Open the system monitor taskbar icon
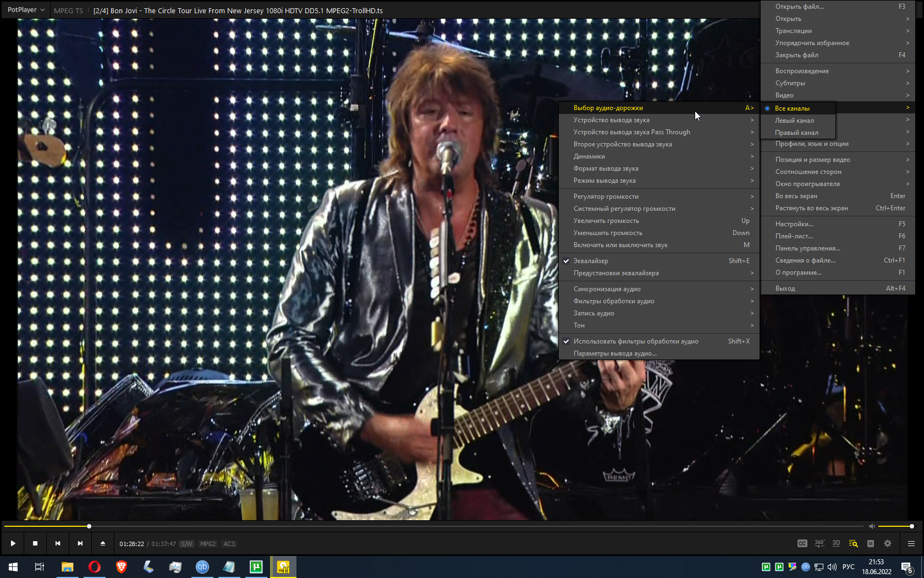Image resolution: width=924 pixels, height=578 pixels. tap(175, 566)
